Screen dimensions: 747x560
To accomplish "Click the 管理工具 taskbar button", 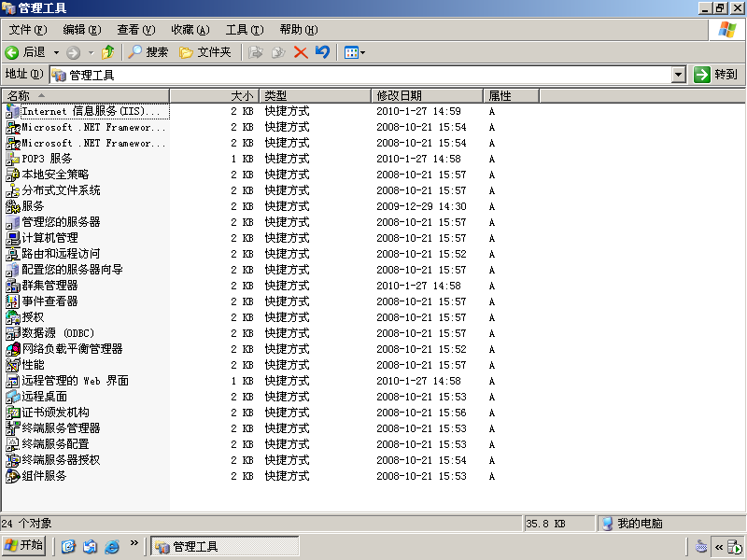I will coord(225,546).
